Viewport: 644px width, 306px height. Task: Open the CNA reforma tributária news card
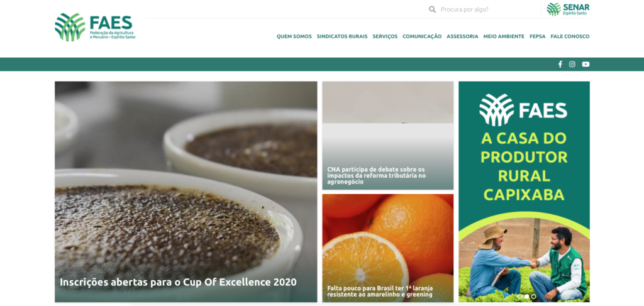pos(387,135)
